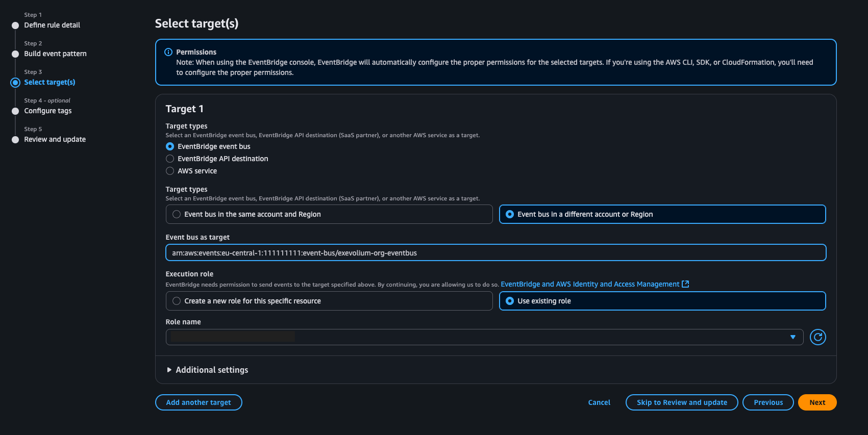Go to Step 1 Define rule detail
The height and width of the screenshot is (435, 868).
(52, 25)
